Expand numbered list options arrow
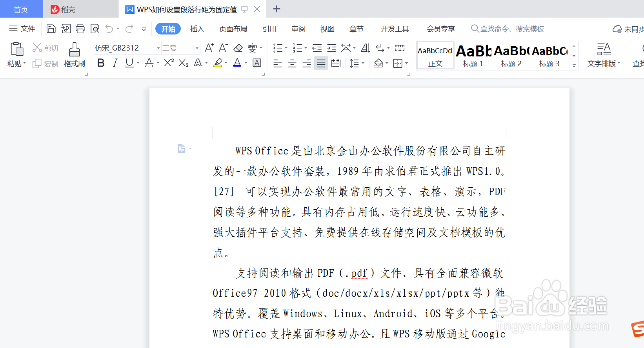The width and height of the screenshot is (644, 348). click(x=306, y=48)
